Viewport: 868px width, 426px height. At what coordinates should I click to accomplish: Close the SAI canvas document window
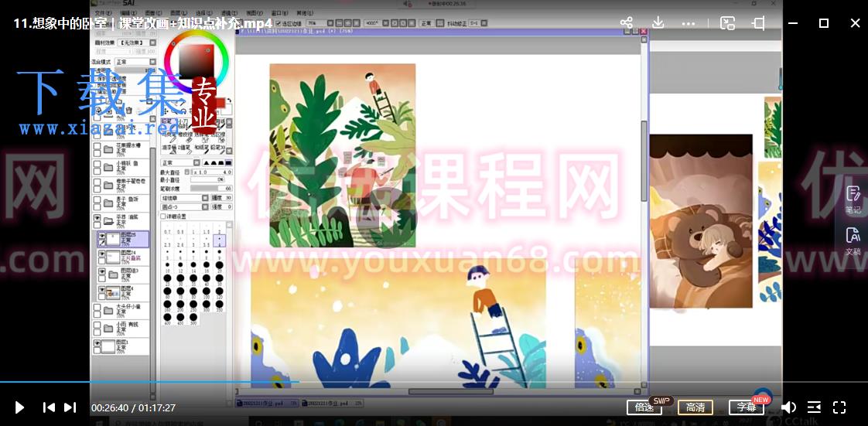[x=643, y=32]
